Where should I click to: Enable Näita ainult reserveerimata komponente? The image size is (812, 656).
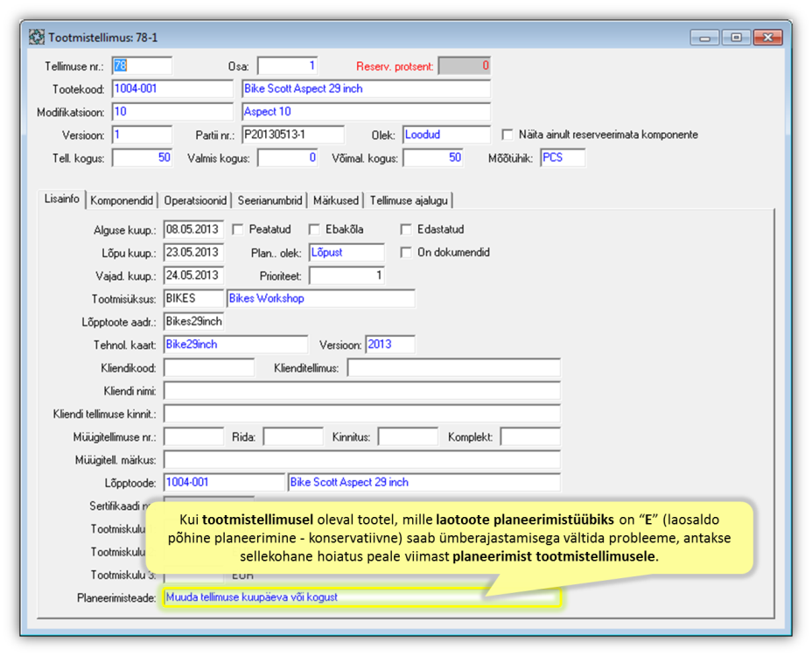click(507, 135)
